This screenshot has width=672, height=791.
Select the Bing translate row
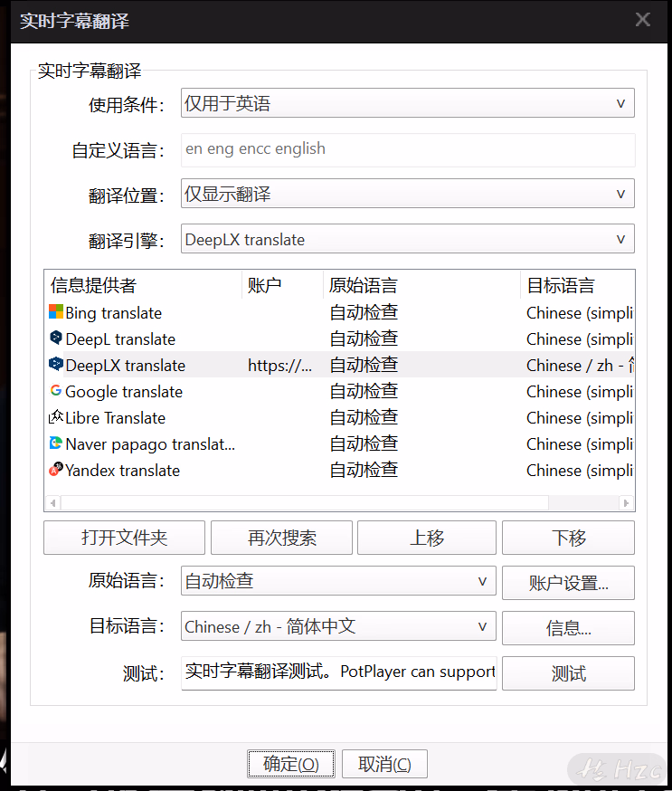pyautogui.click(x=340, y=313)
